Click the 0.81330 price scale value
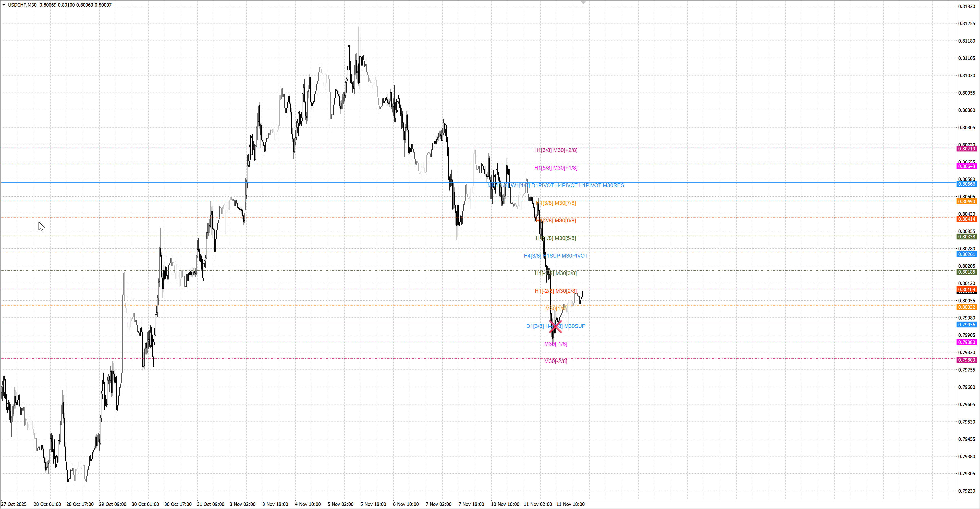Screen dimensions: 980x509 tap(966, 6)
